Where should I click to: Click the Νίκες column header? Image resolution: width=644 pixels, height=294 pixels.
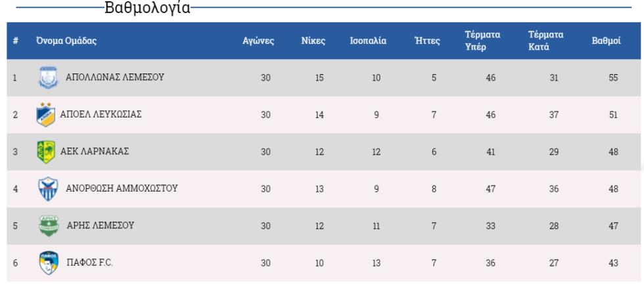313,41
